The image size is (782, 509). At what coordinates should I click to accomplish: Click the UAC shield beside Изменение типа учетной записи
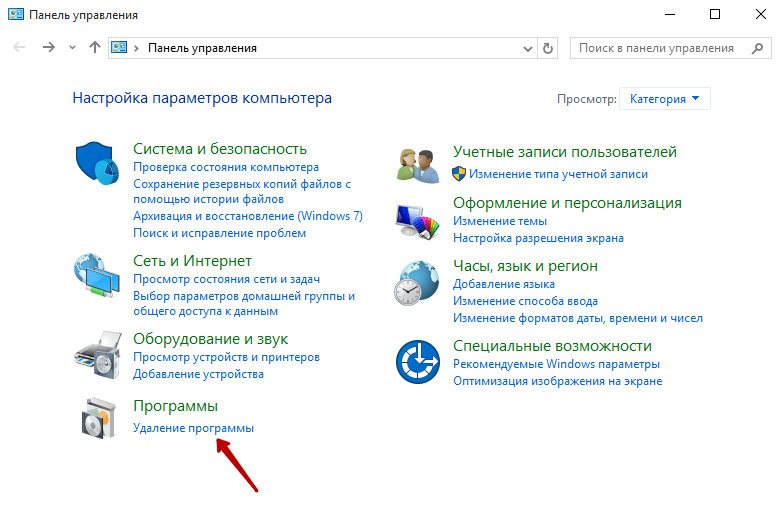pyautogui.click(x=459, y=174)
